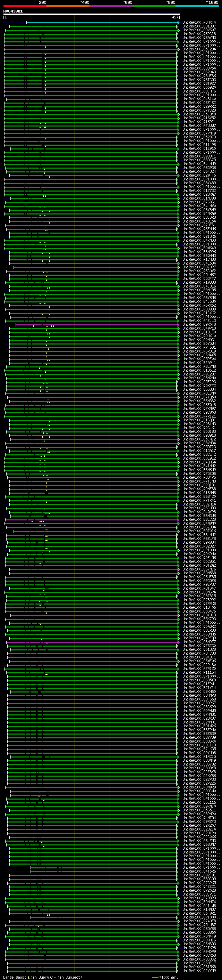The width and height of the screenshot is (222, 980).
Task: Click the white query length bar
Action: [92, 15]
